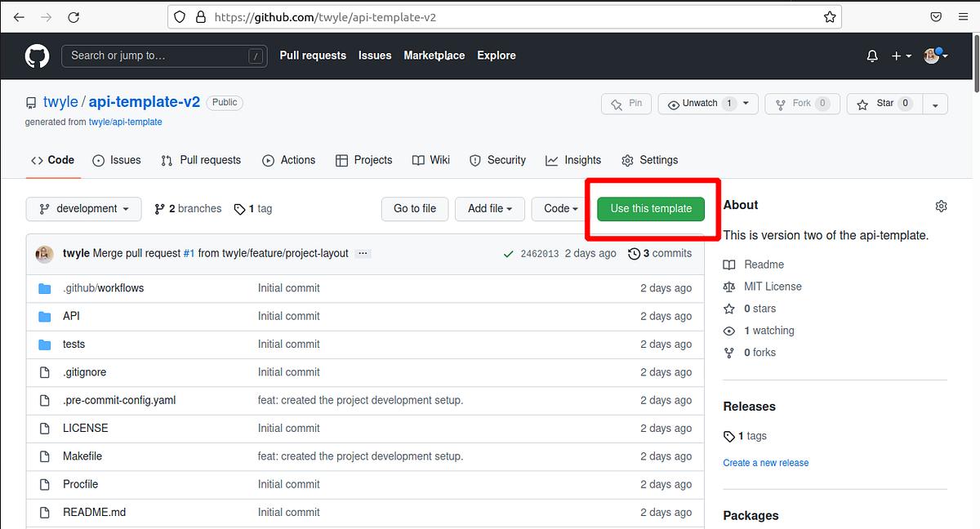Image resolution: width=980 pixels, height=529 pixels.
Task: Click the About section gear icon
Action: [941, 206]
